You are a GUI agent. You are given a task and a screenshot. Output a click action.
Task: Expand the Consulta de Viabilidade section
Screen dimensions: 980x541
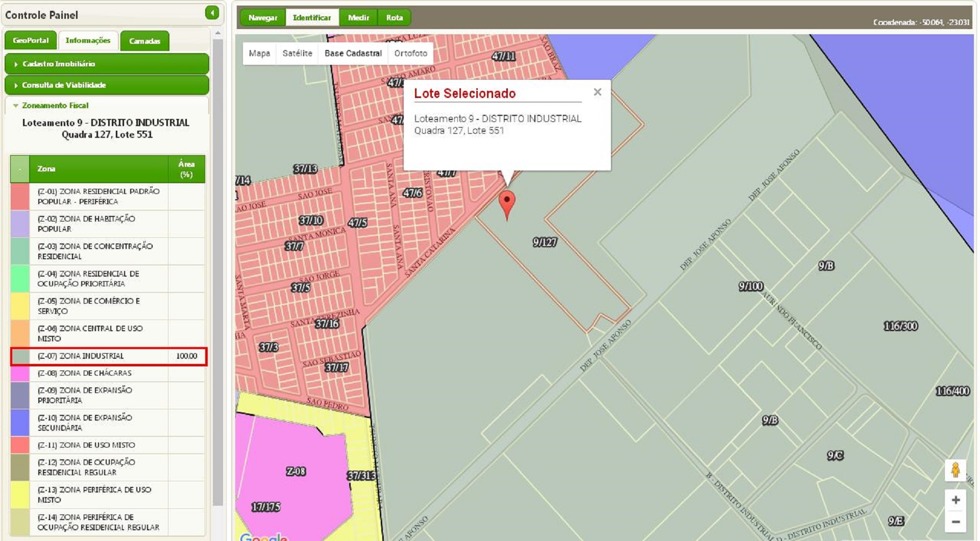[x=107, y=85]
